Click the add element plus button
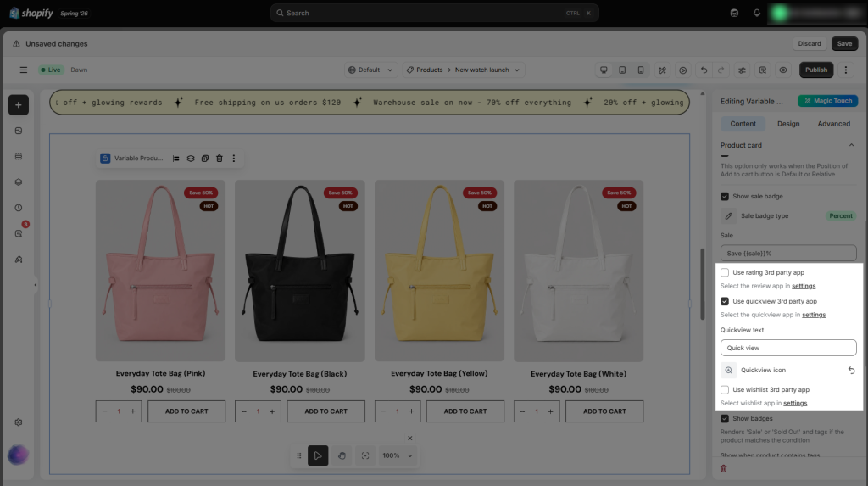 tap(19, 104)
